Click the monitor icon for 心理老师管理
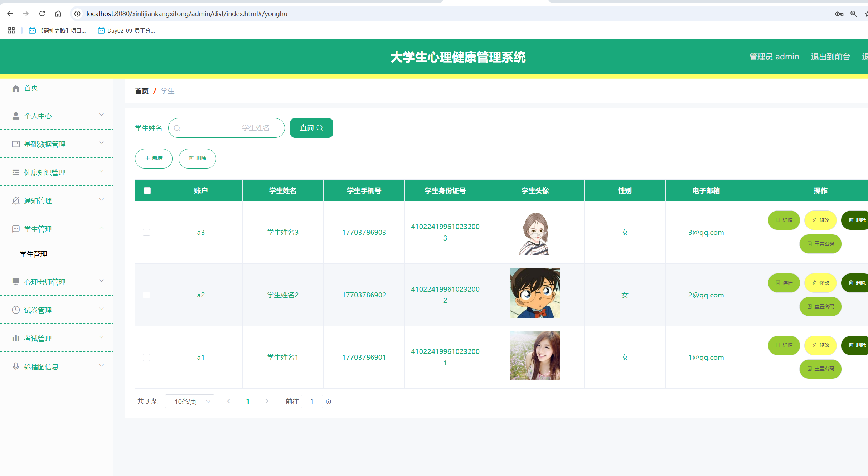This screenshot has height=476, width=868. tap(16, 282)
